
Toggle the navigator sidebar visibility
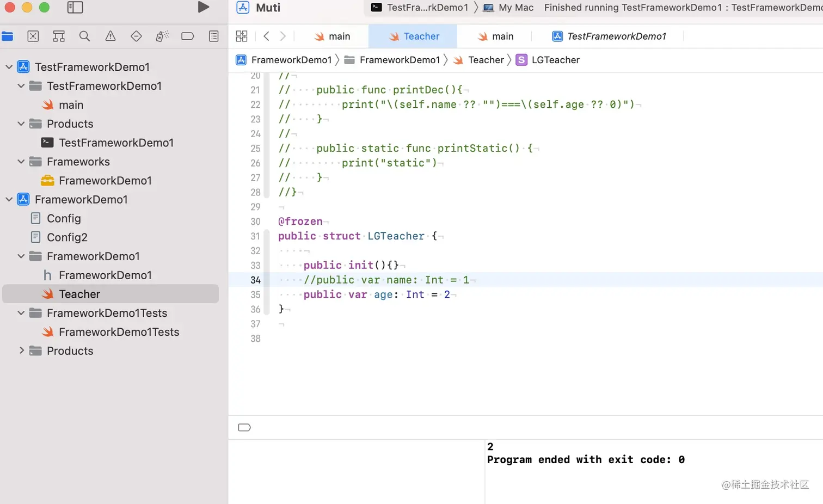point(75,7)
